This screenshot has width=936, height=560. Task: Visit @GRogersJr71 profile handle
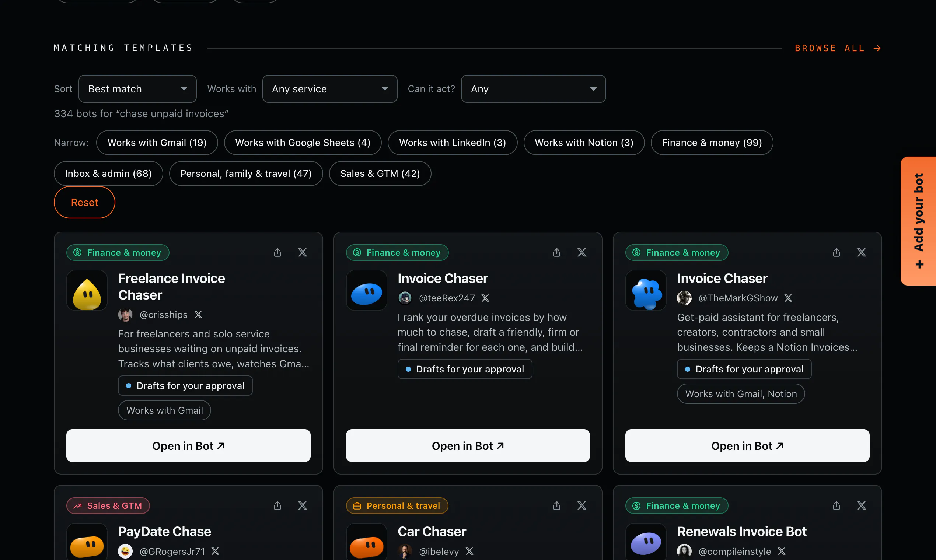172,551
